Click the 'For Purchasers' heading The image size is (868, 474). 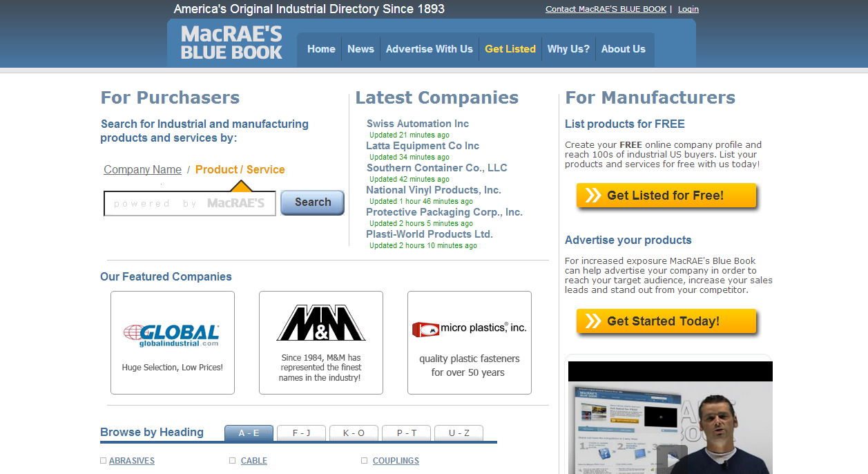click(171, 97)
